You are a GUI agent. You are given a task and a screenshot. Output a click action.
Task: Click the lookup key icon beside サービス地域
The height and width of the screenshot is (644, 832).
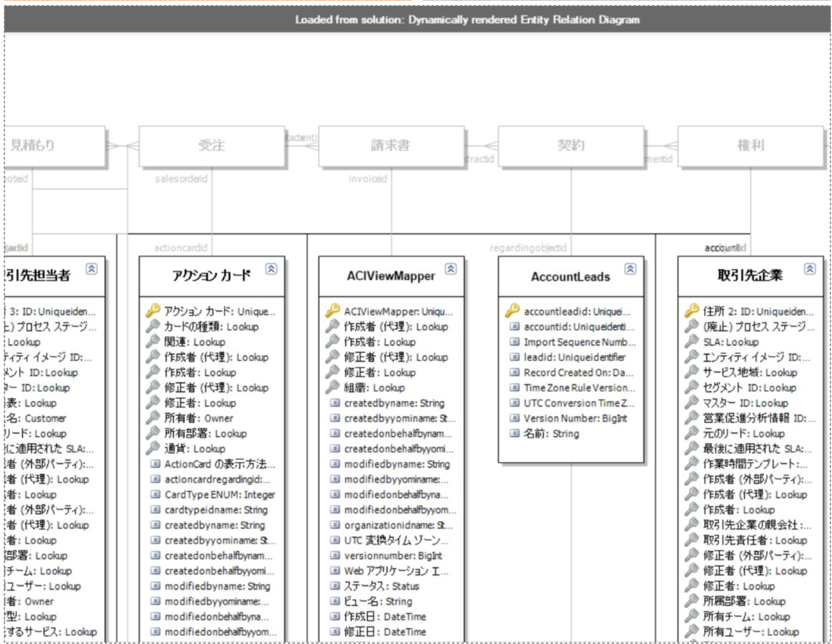[692, 372]
